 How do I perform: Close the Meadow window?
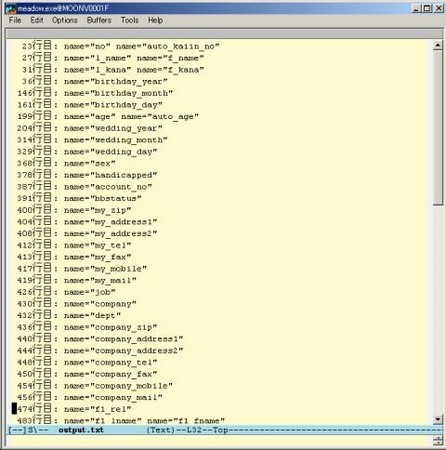[x=438, y=8]
